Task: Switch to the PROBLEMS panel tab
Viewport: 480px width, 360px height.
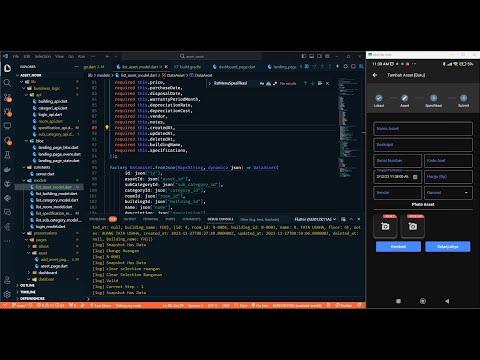Action: coord(97,219)
